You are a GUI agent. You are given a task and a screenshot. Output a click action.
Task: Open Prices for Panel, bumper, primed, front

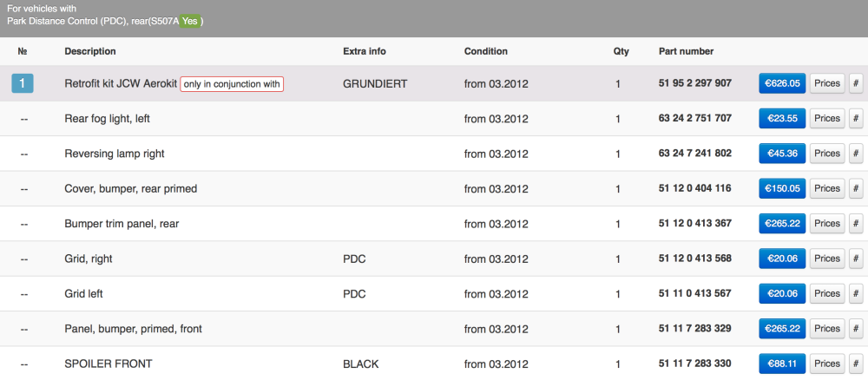click(x=827, y=329)
